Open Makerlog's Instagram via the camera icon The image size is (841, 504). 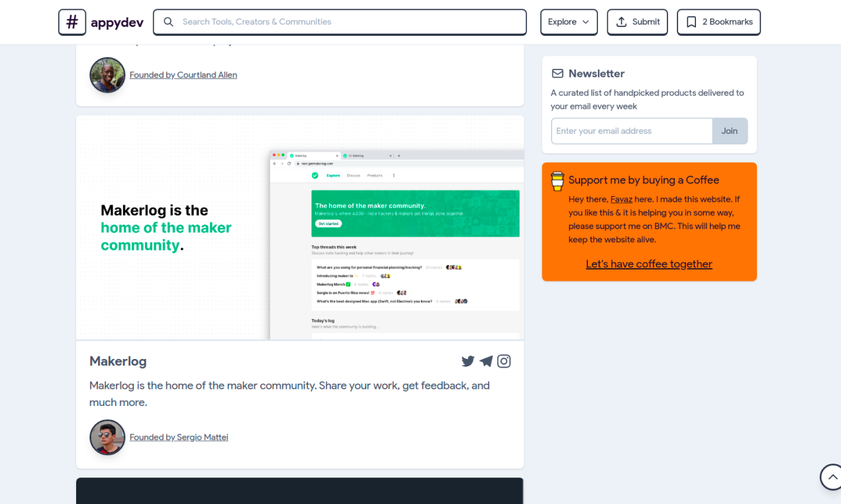[504, 361]
